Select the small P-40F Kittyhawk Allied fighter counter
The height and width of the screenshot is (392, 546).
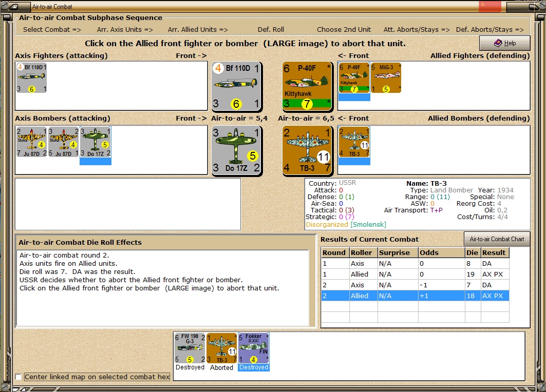354,78
